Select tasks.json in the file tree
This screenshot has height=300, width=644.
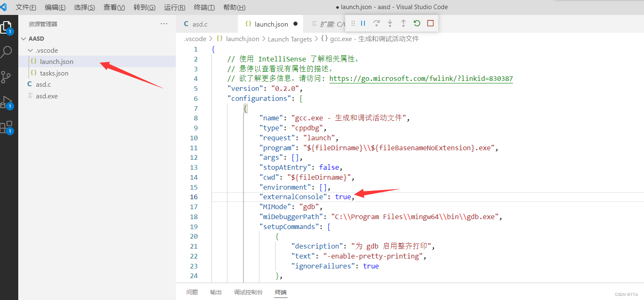click(x=97, y=73)
